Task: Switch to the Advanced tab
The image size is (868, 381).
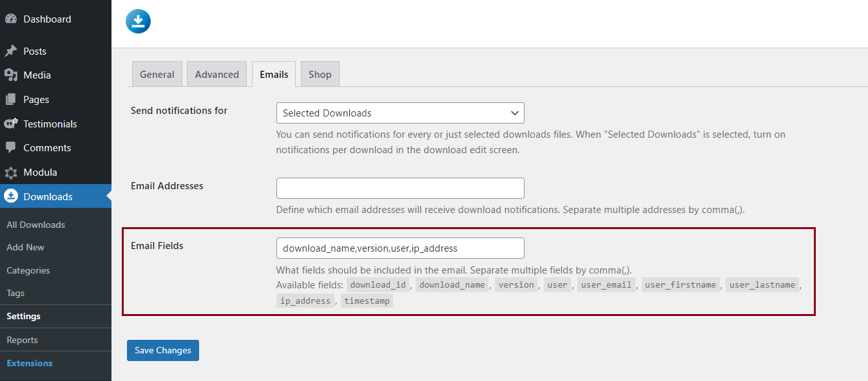Action: (217, 74)
